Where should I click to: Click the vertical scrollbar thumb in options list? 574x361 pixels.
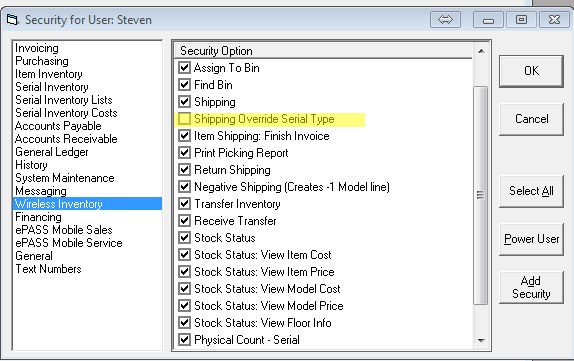[481, 195]
